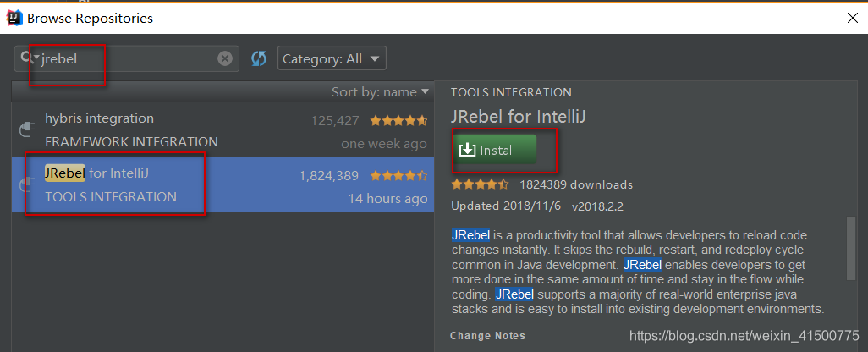Screen dimensions: 868x352
Task: Close the Browse Repositories dialog
Action: (853, 18)
